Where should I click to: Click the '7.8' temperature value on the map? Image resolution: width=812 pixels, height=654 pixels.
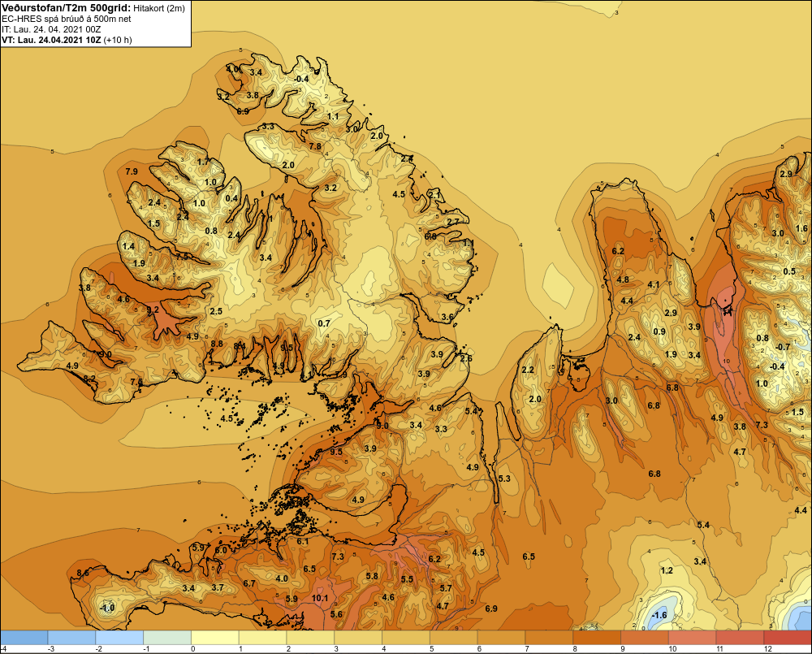[x=315, y=147]
